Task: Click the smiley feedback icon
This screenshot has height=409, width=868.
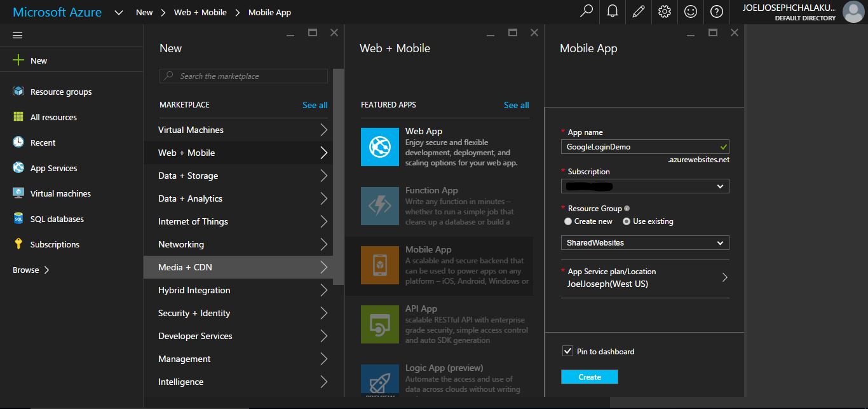Action: point(691,11)
